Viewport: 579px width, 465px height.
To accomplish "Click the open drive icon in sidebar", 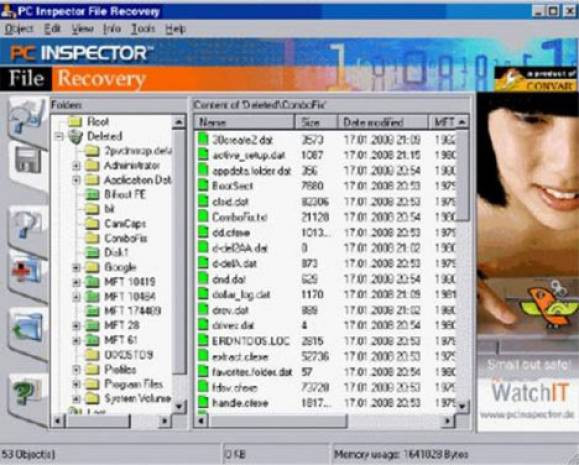I will point(27,117).
